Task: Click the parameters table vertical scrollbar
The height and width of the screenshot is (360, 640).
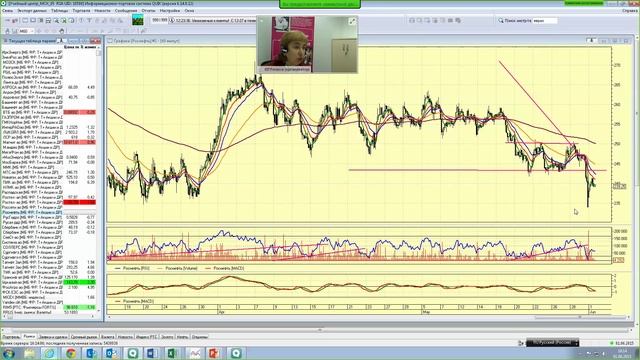Action: coord(98,180)
